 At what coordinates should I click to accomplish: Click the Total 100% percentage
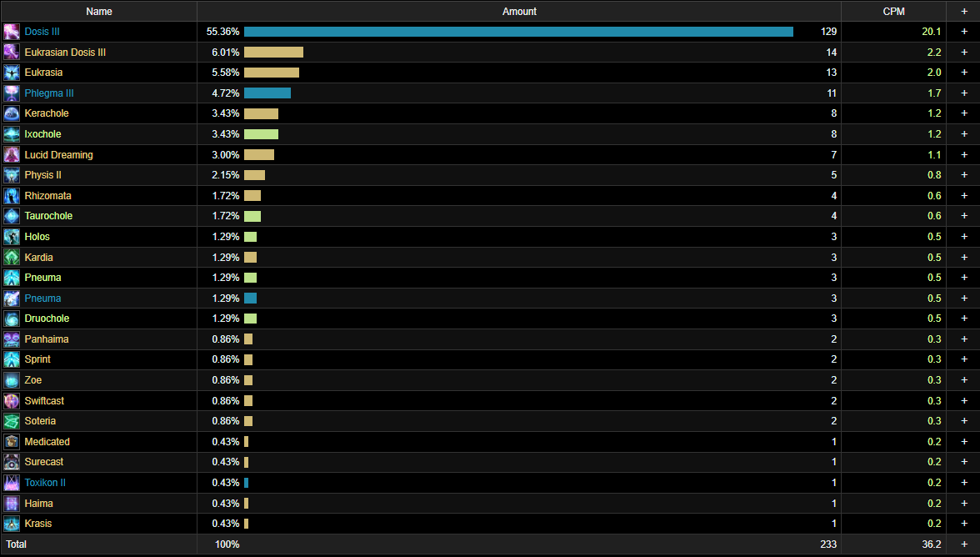[227, 544]
